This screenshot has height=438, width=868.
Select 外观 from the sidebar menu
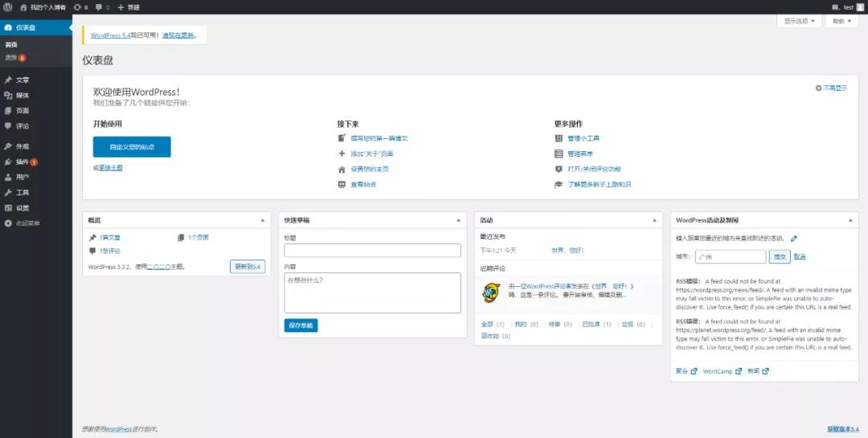[23, 146]
